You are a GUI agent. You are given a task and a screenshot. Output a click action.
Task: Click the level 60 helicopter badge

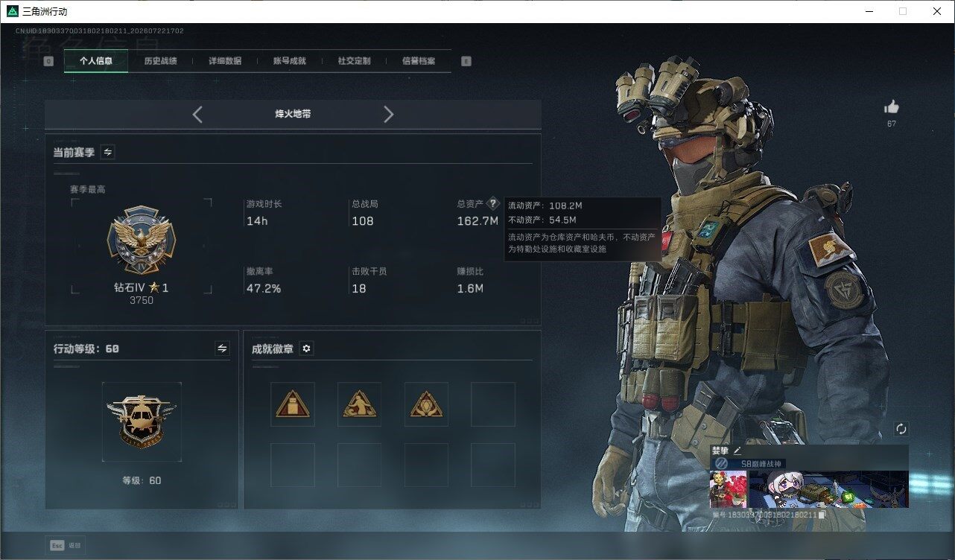point(142,421)
